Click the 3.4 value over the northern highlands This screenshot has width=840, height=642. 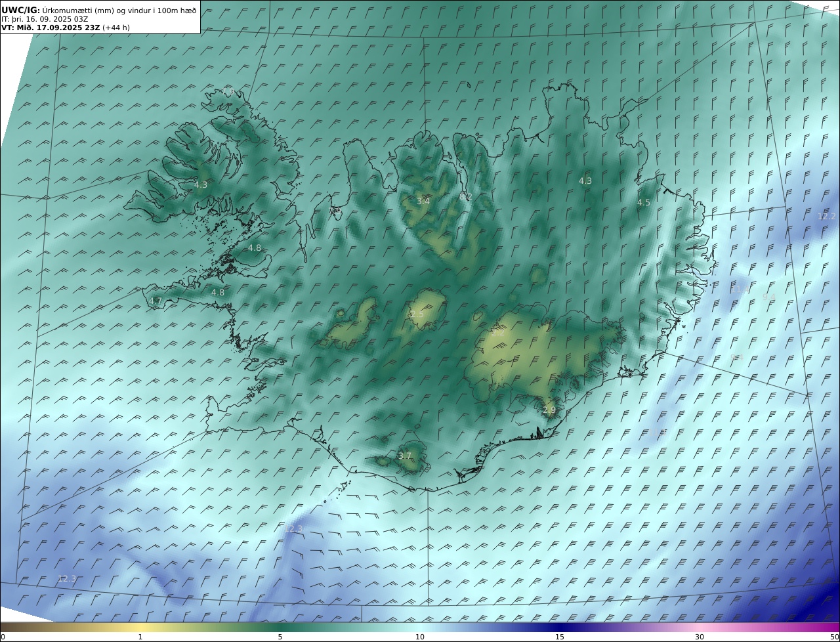[x=423, y=201]
